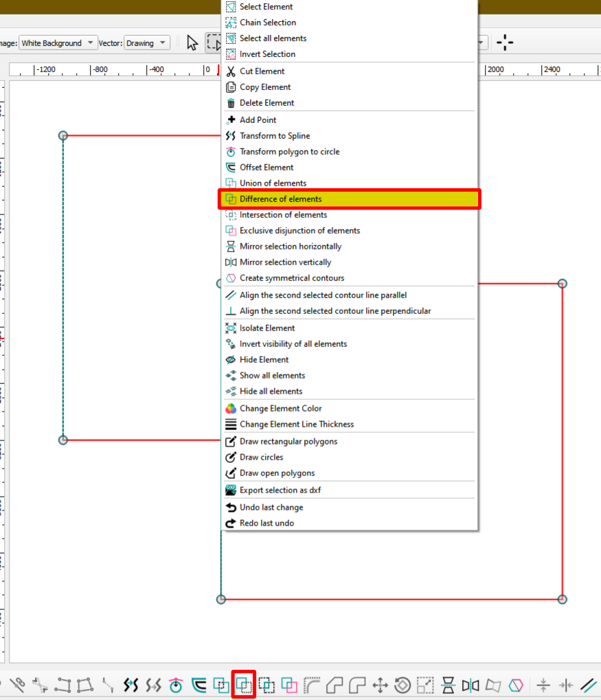Click the Union icon in the bottom toolbar
Viewport: 601px width, 700px height.
(220, 685)
